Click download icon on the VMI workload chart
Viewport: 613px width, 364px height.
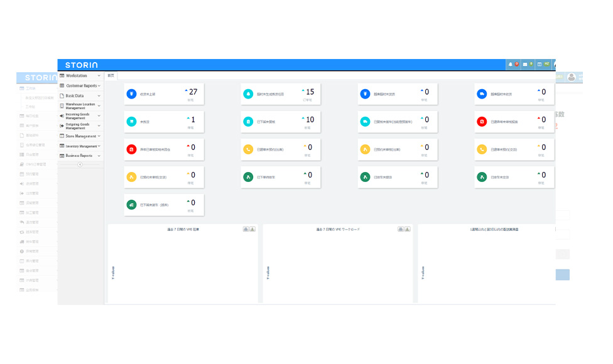[408, 229]
